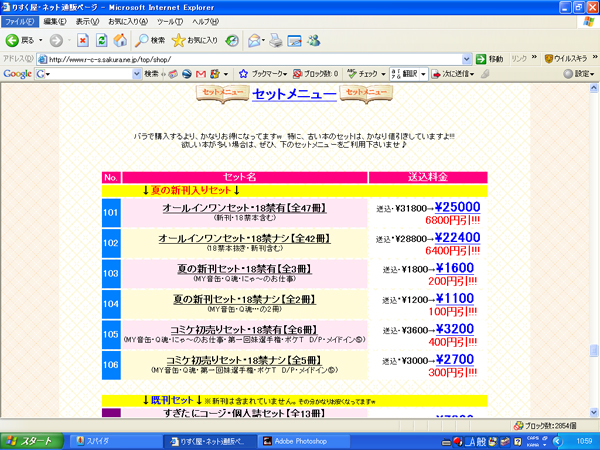Image resolution: width=600 pixels, height=450 pixels.
Task: Click the Send to toolbar button
Action: click(x=453, y=74)
